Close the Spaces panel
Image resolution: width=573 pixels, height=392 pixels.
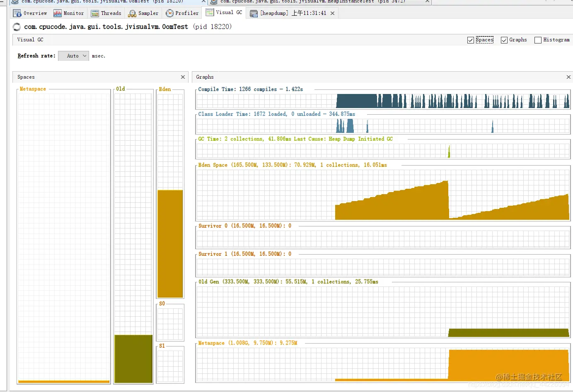183,77
